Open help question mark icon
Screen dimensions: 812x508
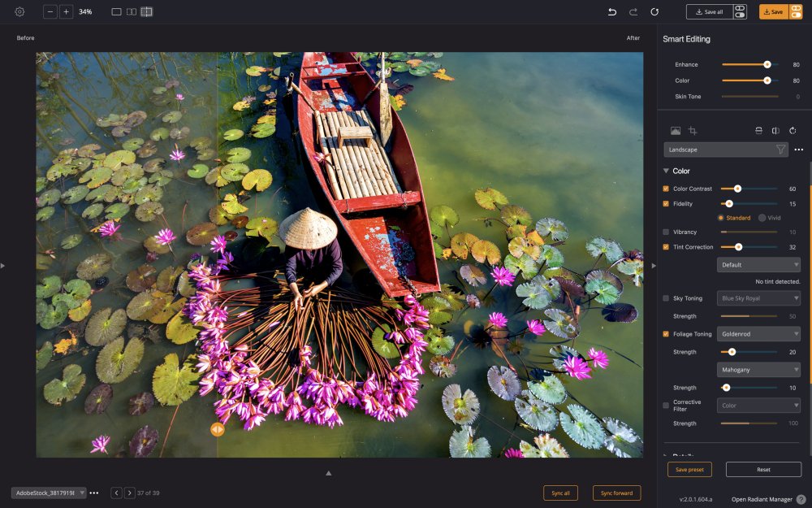point(801,499)
